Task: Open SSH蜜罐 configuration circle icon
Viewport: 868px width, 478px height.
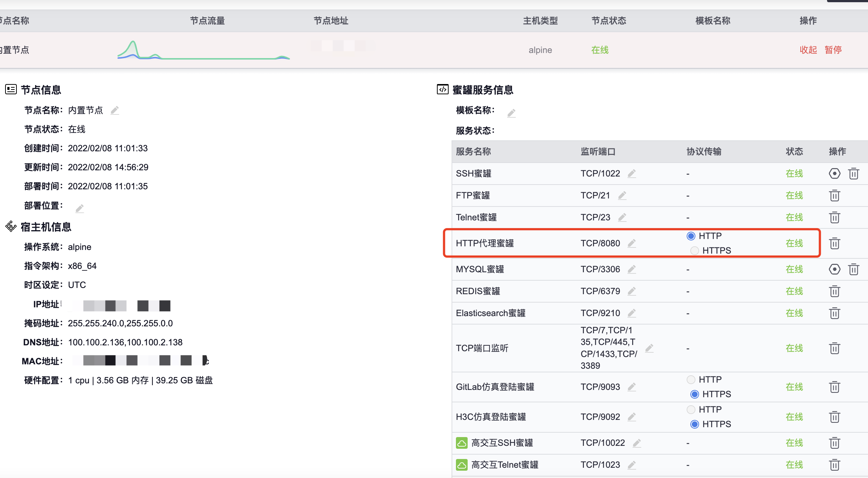Action: [835, 173]
